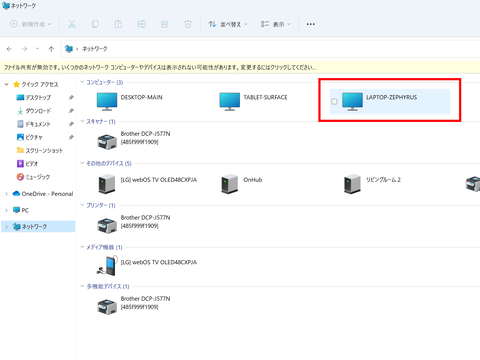Screen dimensions: 480x360
Task: Open the 表示 view dropdown
Action: [275, 24]
